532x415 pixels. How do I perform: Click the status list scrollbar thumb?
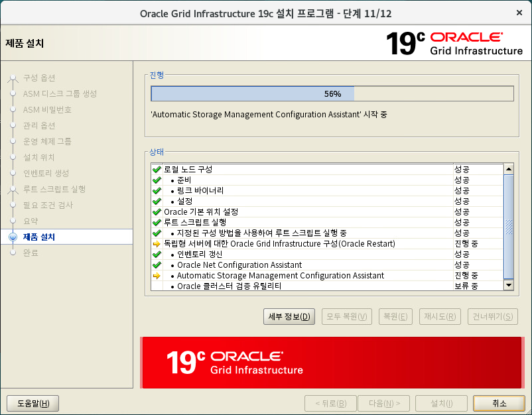pos(509,227)
